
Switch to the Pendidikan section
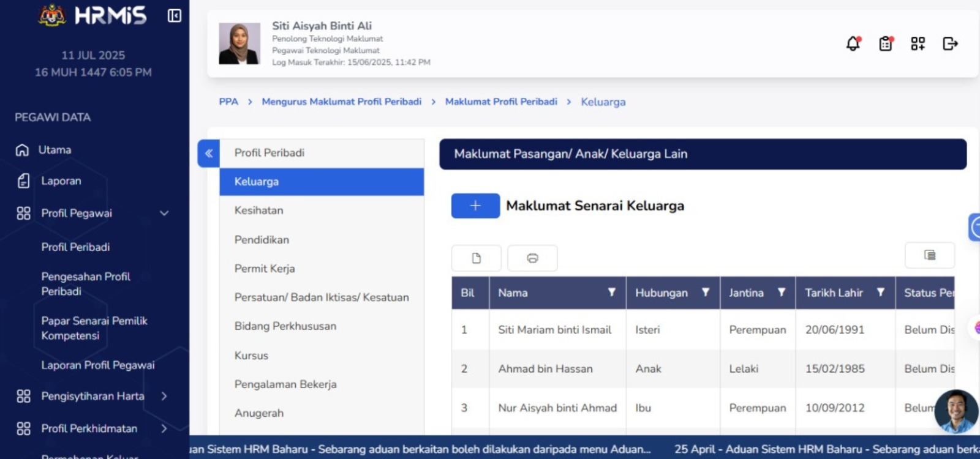(322, 240)
